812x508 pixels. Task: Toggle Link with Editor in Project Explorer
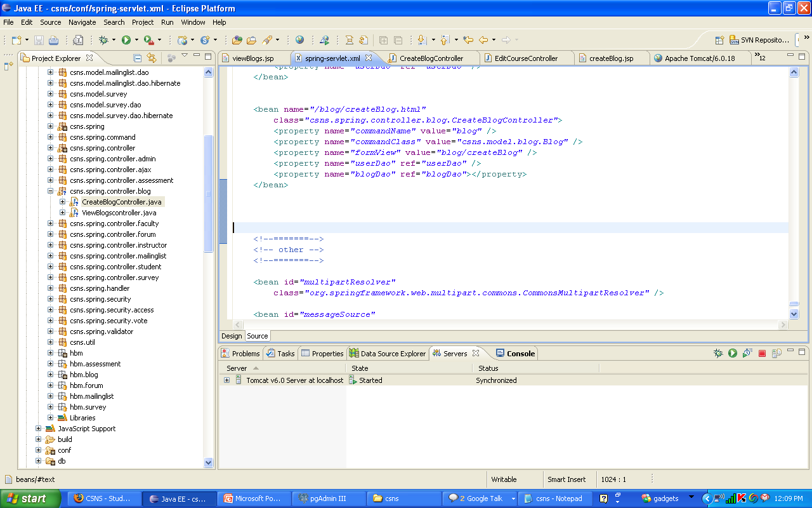point(152,58)
